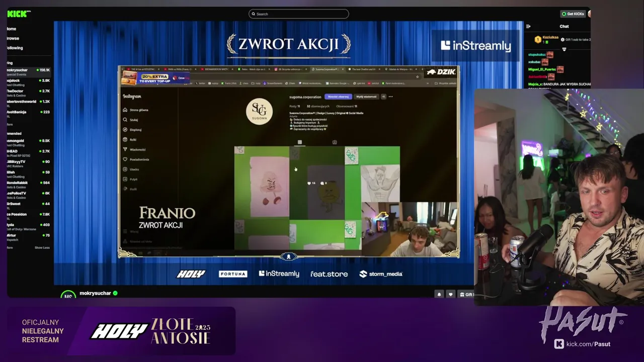
Task: Open the Following item in the Kick sidebar
Action: [15, 48]
